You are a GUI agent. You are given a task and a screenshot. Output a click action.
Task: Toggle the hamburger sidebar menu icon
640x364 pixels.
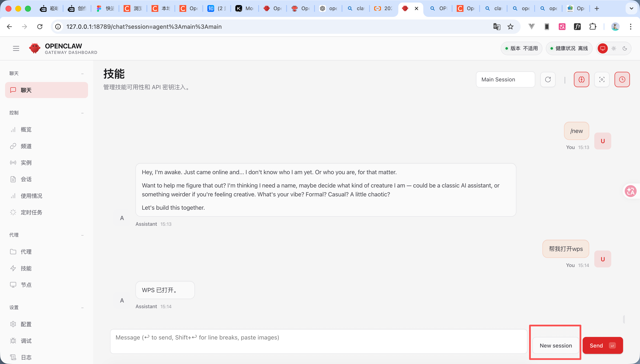pos(16,48)
